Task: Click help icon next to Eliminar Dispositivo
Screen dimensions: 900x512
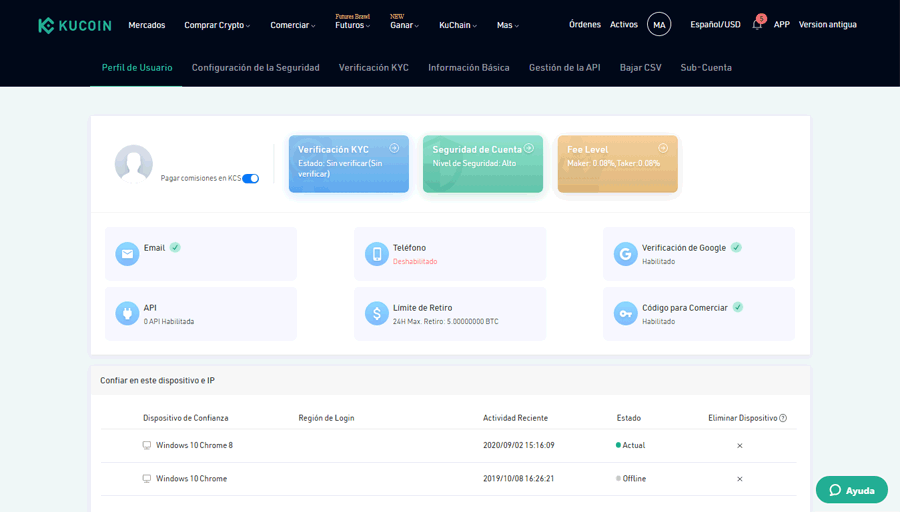Action: [783, 418]
